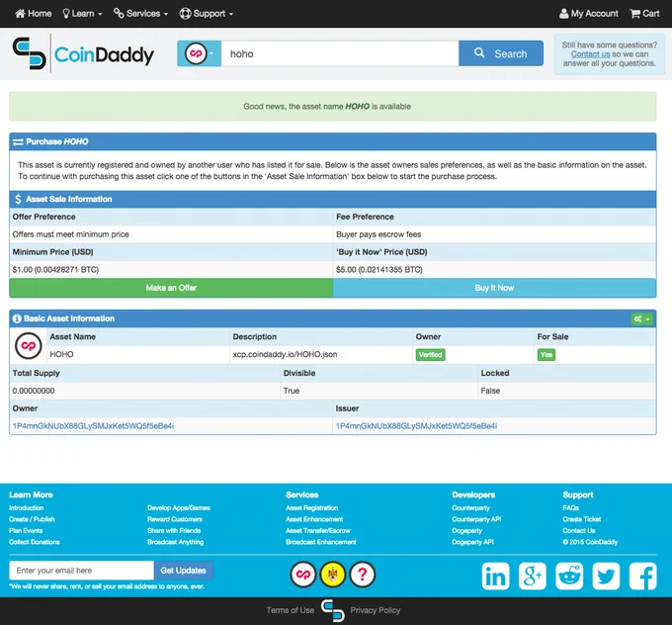This screenshot has height=625, width=672.
Task: Click the total supply value 0.00000000
Action: pyautogui.click(x=34, y=391)
